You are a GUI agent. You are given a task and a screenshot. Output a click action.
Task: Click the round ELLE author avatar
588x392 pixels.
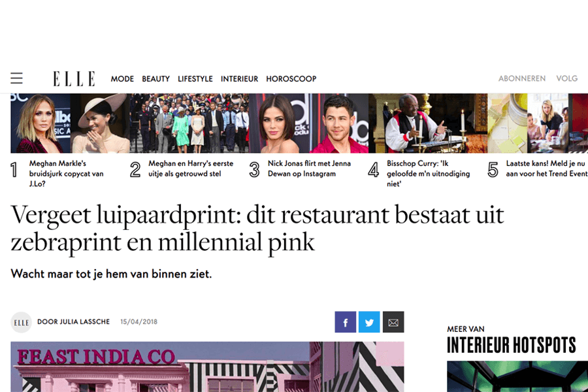click(22, 322)
